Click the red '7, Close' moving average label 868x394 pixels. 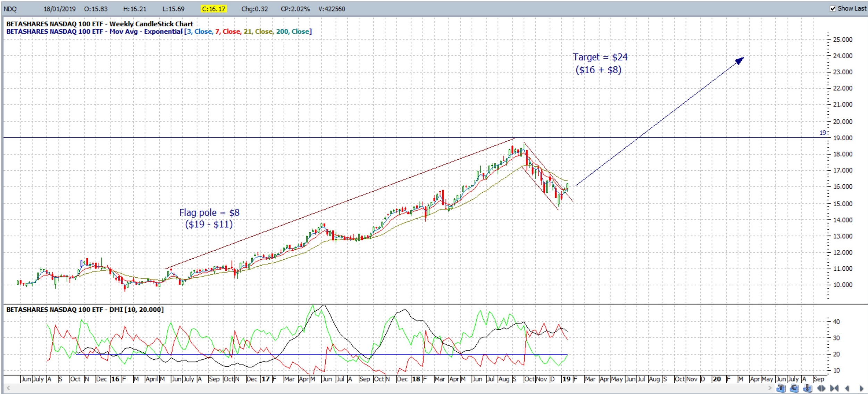(x=228, y=32)
